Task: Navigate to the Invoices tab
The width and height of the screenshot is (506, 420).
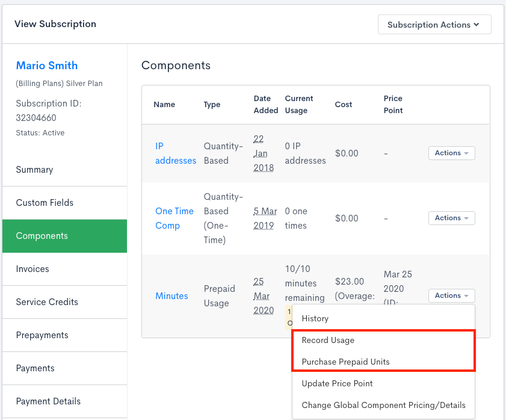Action: 32,269
